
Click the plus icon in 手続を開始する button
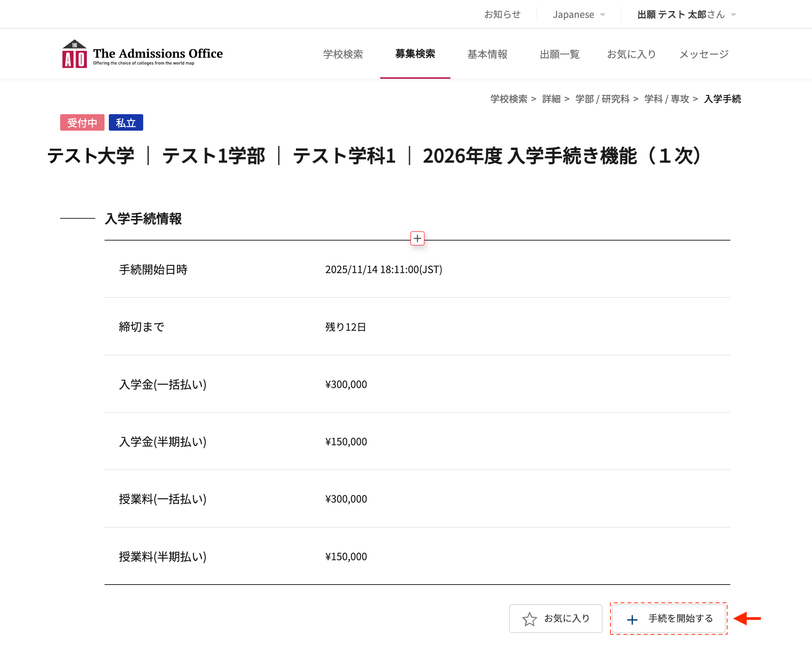point(632,619)
